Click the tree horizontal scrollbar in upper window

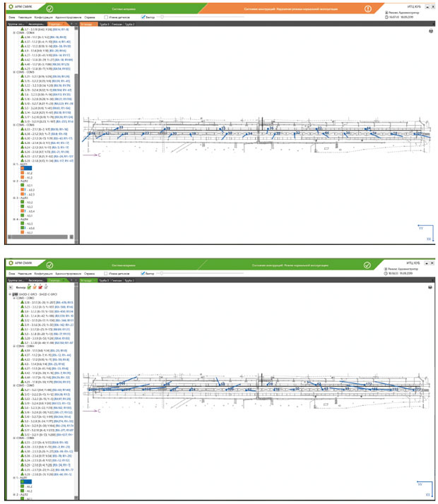tap(38, 237)
